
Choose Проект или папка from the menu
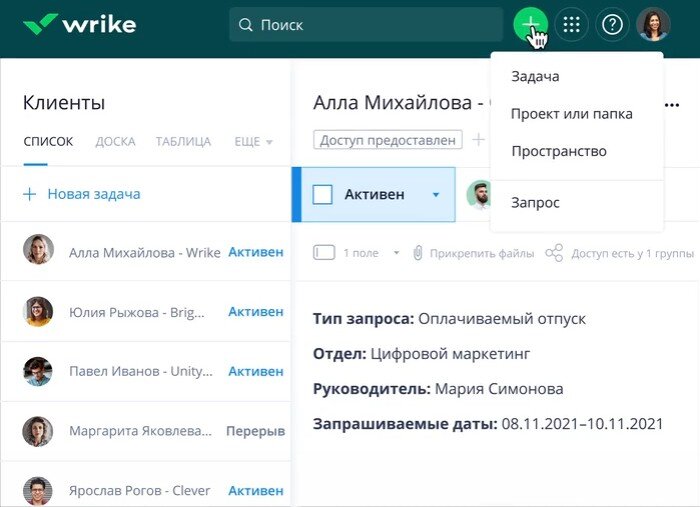pos(571,114)
